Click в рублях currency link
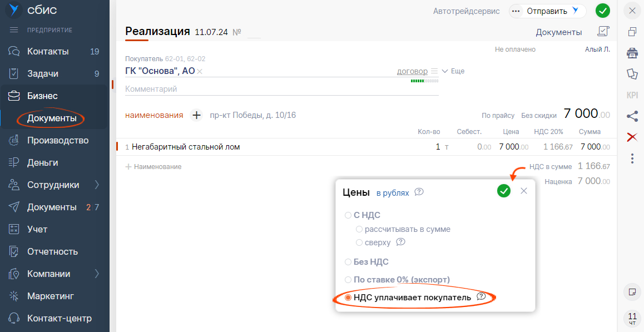 pos(393,193)
